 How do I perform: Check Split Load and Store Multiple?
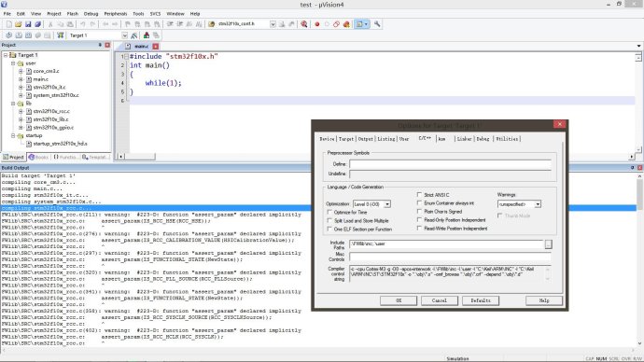pyautogui.click(x=329, y=221)
